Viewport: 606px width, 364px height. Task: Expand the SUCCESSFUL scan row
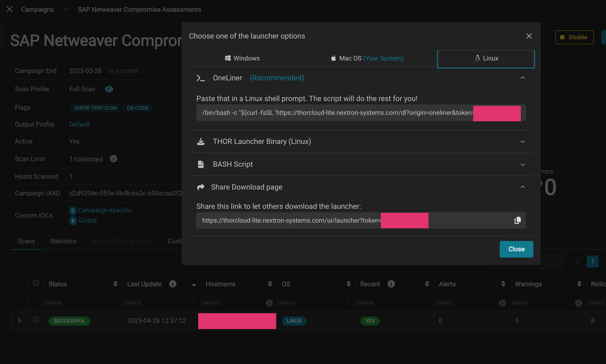pyautogui.click(x=19, y=320)
